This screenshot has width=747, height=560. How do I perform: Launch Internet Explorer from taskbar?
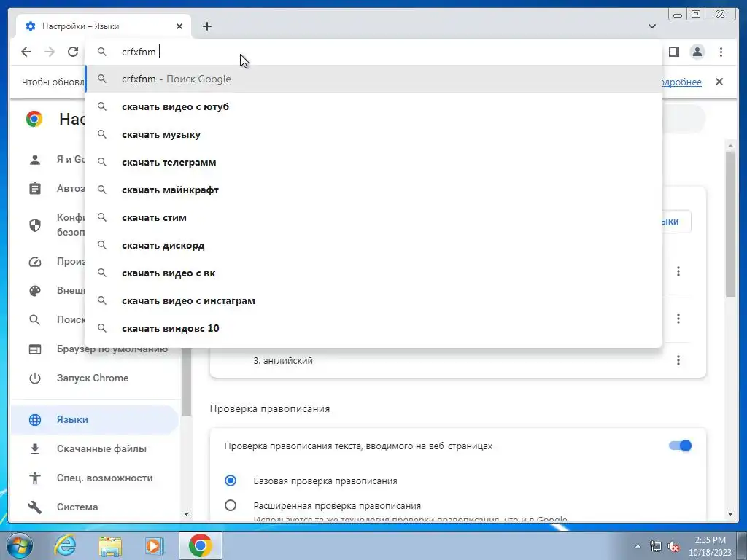coord(65,545)
